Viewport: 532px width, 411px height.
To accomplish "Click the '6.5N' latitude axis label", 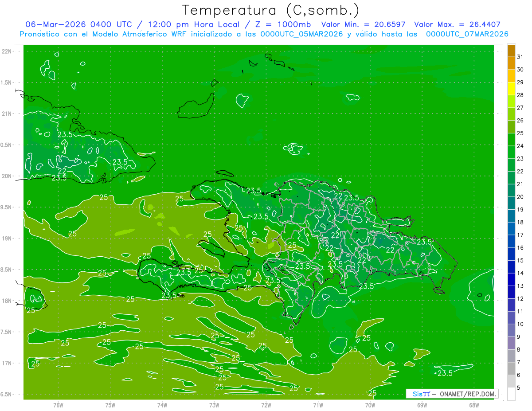I will (6, 394).
